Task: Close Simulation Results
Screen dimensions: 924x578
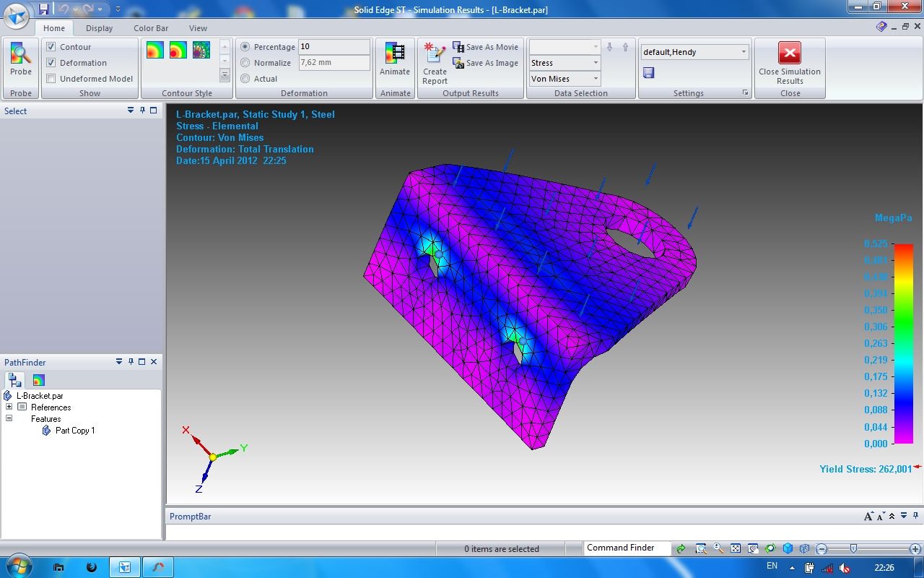Action: tap(790, 63)
